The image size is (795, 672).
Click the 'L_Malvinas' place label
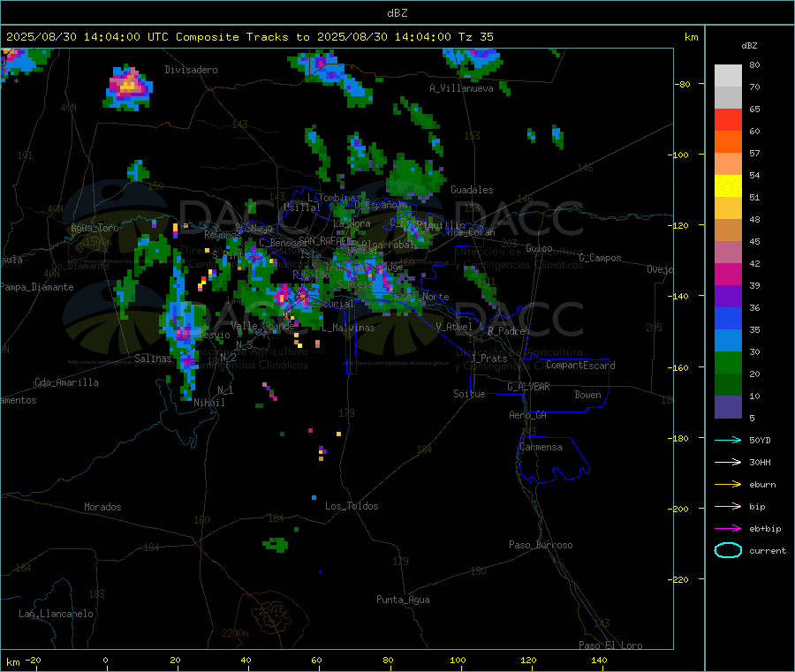(348, 328)
